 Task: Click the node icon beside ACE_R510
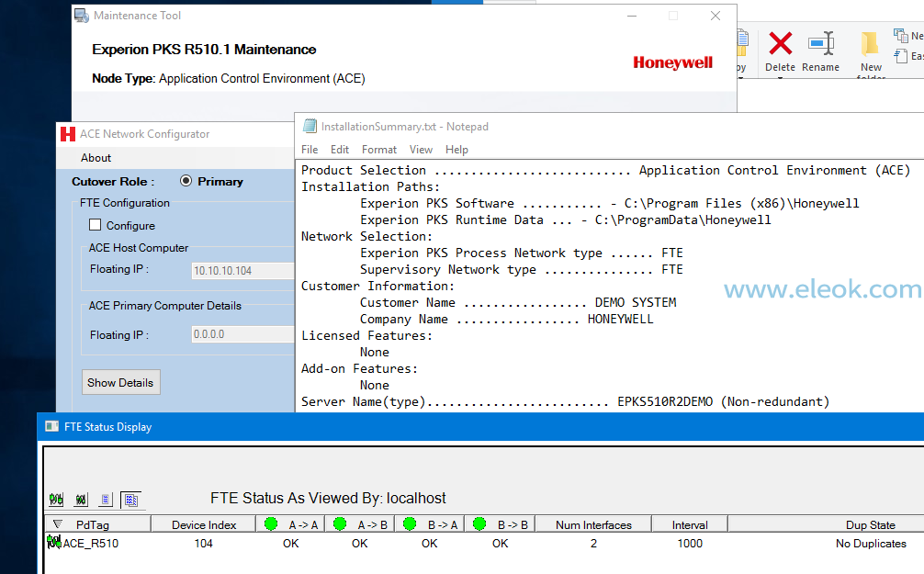54,542
